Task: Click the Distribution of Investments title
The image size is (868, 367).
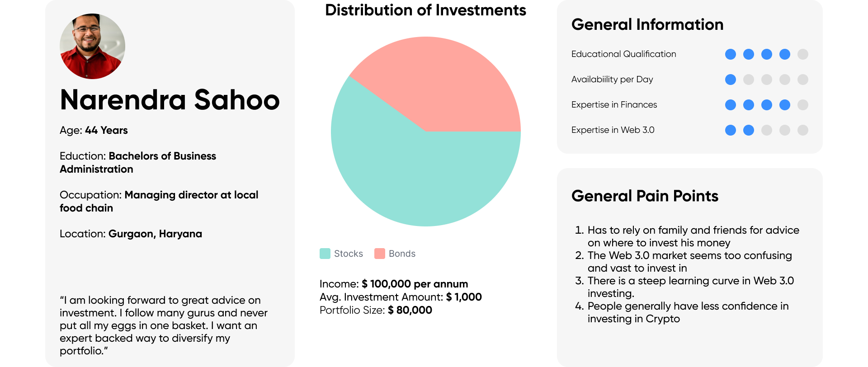Action: [425, 10]
